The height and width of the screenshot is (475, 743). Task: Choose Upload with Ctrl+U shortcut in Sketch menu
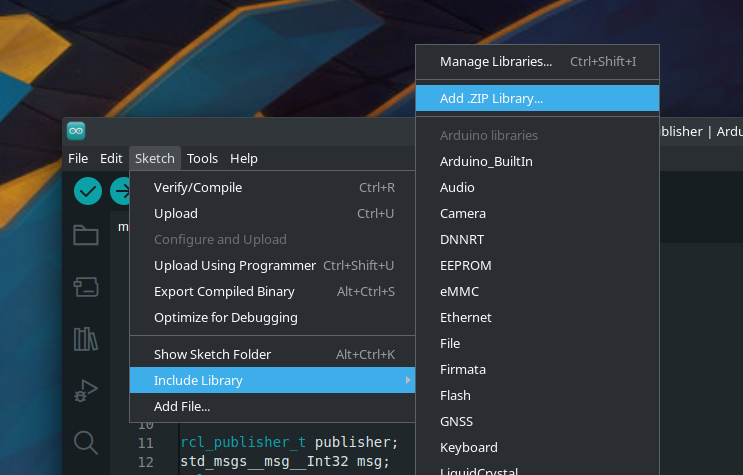pyautogui.click(x=272, y=214)
